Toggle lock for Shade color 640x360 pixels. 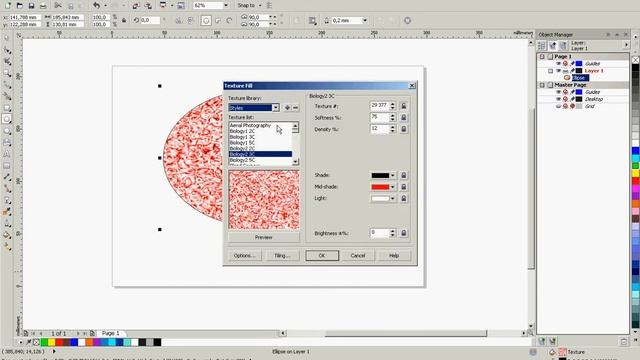[x=404, y=175]
